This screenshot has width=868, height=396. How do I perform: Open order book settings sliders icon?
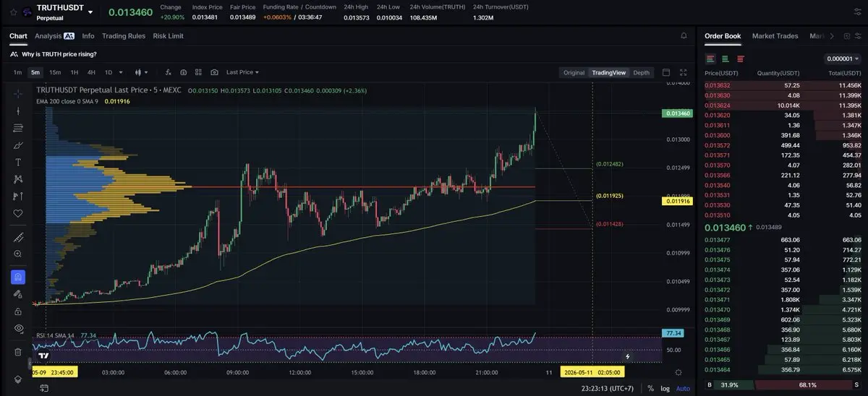pyautogui.click(x=858, y=35)
